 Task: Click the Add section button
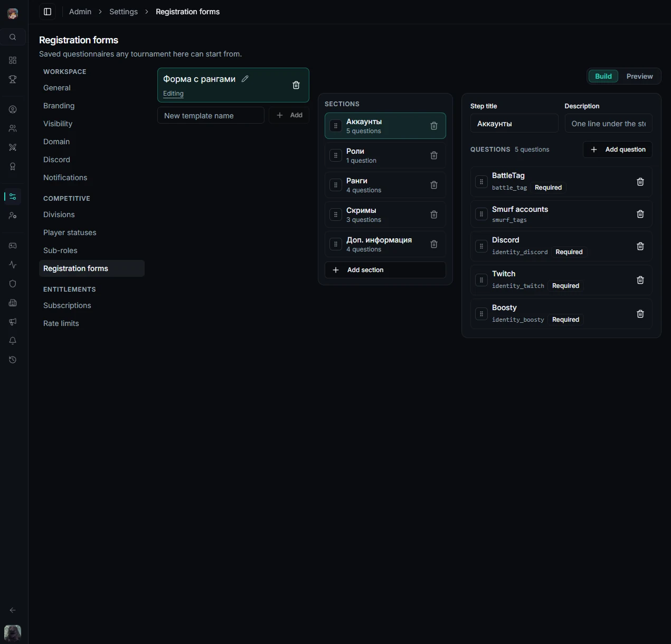click(385, 270)
